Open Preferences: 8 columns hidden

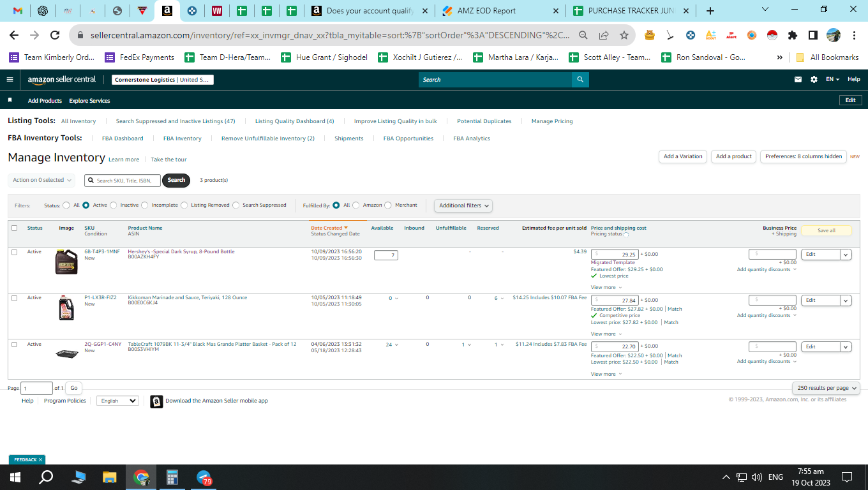tap(804, 156)
